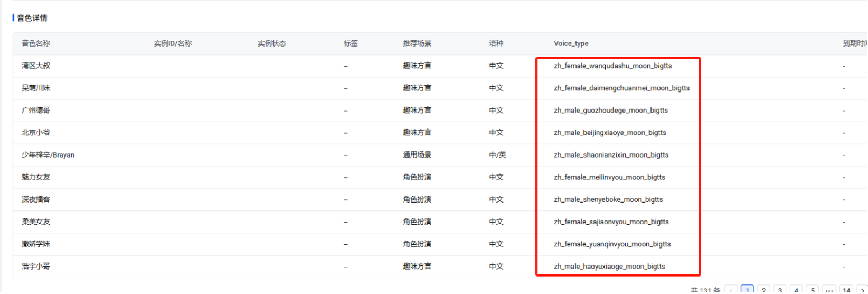Select voice name 魅力女友
Image resolution: width=868 pixels, height=294 pixels.
36,177
